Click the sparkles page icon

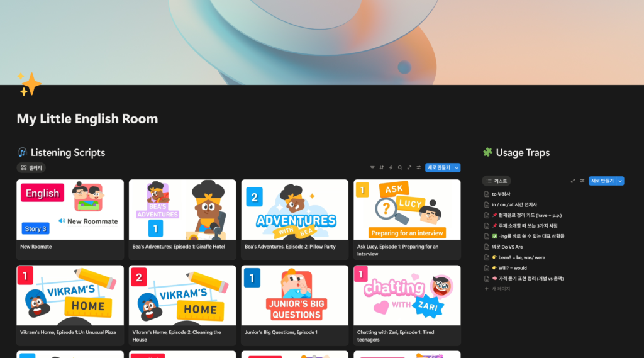pyautogui.click(x=29, y=84)
